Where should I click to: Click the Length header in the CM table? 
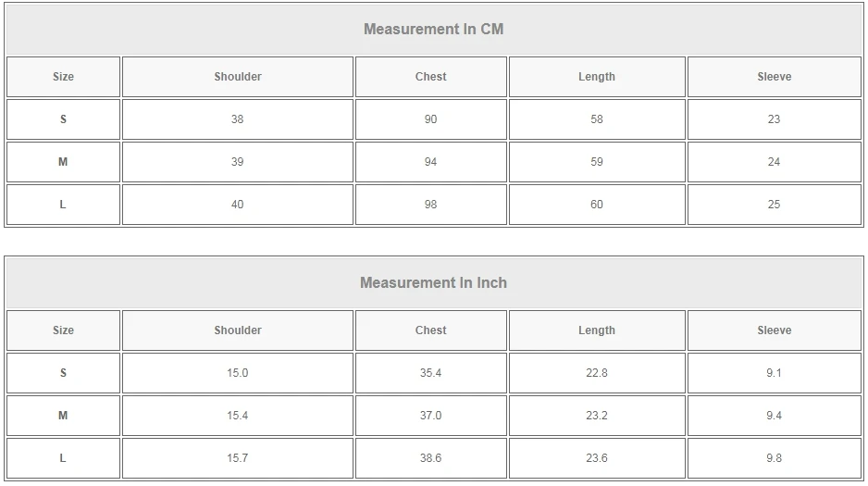pos(597,77)
